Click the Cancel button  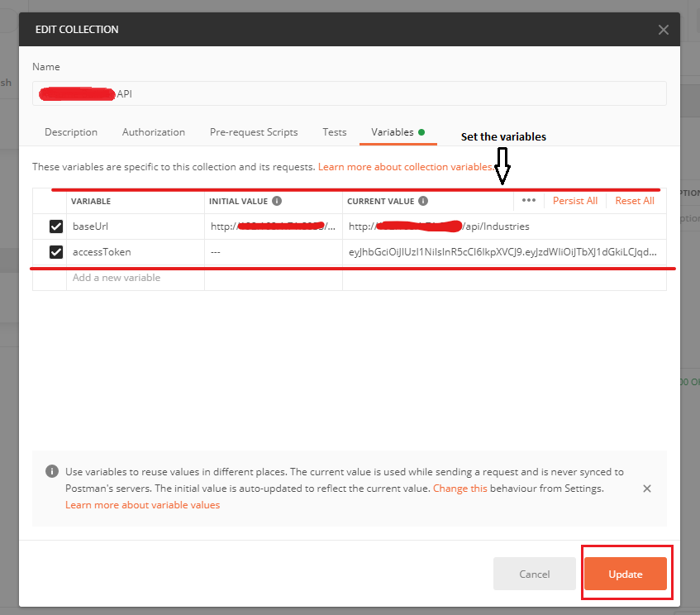pyautogui.click(x=534, y=574)
